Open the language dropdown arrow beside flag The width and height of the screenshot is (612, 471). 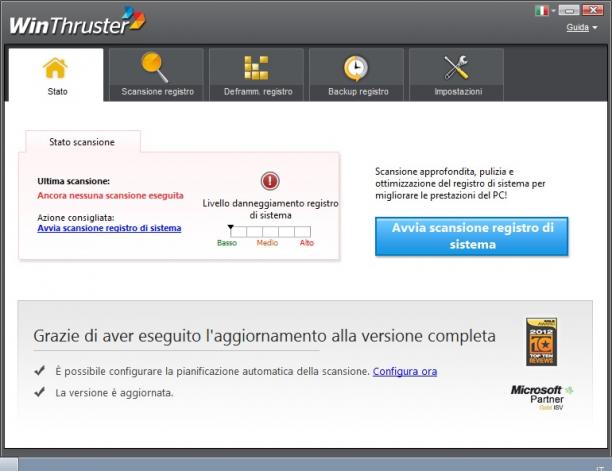point(553,11)
